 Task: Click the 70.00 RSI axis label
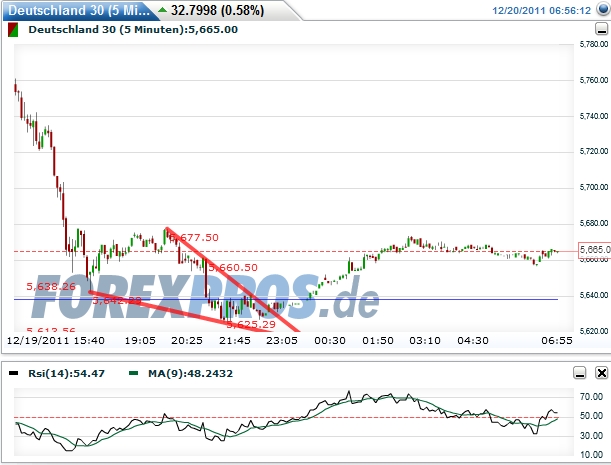tap(592, 397)
